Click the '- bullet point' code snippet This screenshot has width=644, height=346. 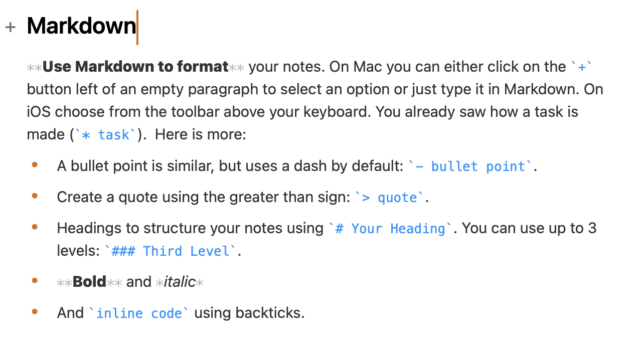tap(470, 166)
